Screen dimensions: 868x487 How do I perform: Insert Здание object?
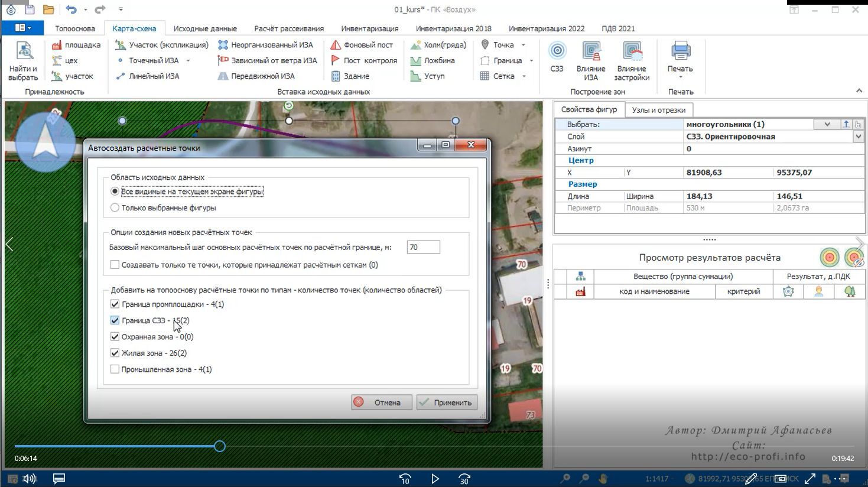tap(350, 76)
